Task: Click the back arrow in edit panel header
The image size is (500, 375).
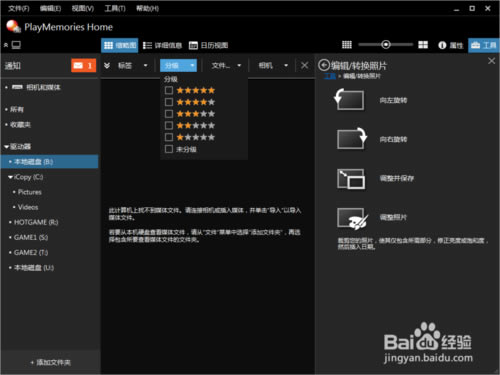Action: tap(324, 65)
